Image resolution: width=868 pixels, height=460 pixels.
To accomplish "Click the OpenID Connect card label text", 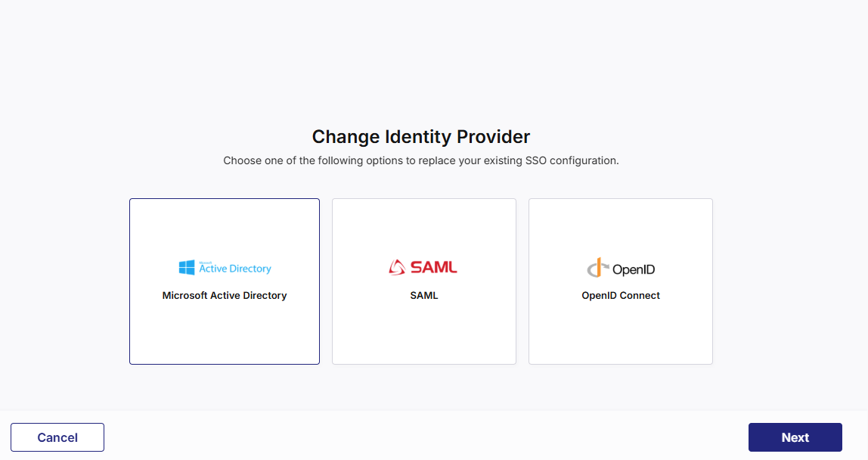I will click(x=620, y=295).
